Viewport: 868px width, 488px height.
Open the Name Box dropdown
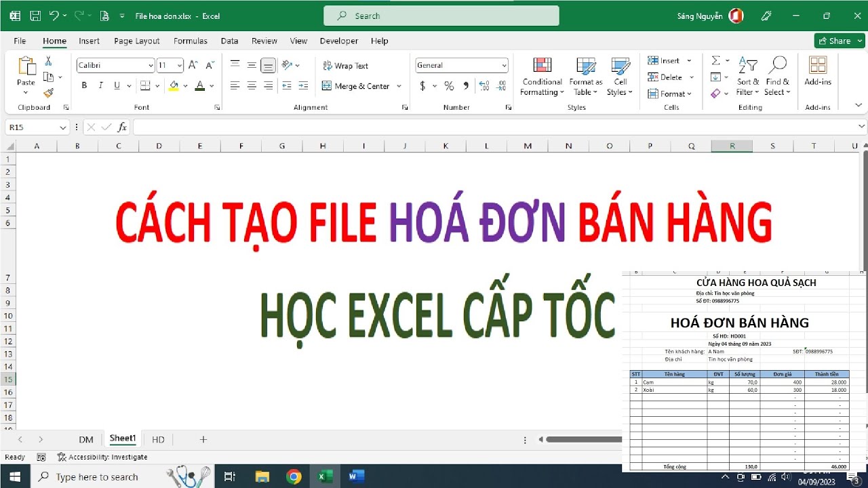tap(63, 127)
